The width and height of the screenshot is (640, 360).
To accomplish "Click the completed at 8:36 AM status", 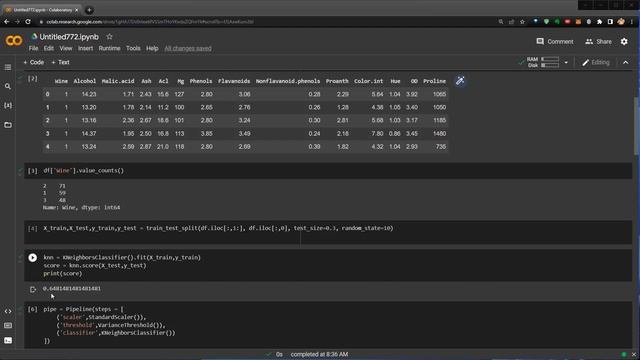I will [319, 354].
